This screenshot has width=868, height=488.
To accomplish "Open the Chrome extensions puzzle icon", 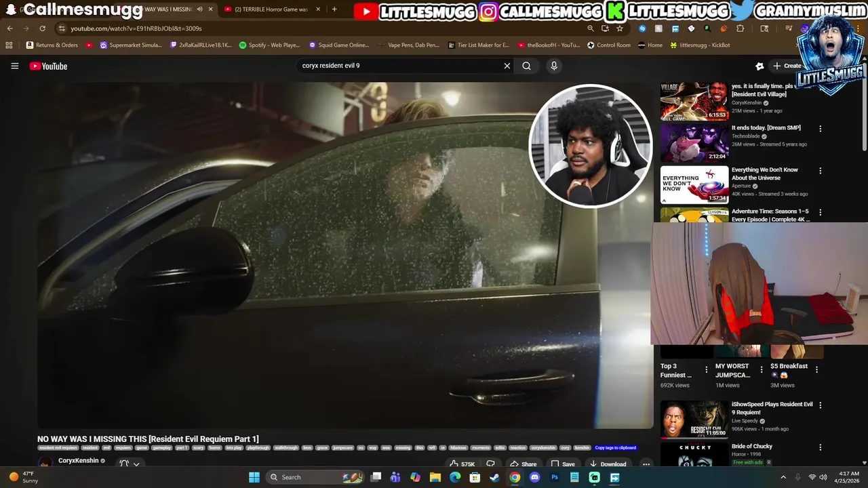I will (x=740, y=28).
